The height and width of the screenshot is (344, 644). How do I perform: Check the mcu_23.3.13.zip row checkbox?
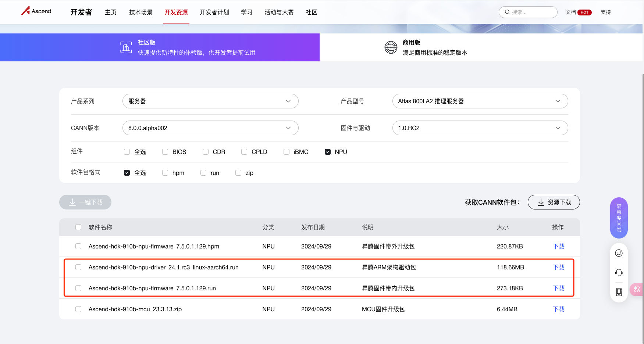[x=78, y=309]
